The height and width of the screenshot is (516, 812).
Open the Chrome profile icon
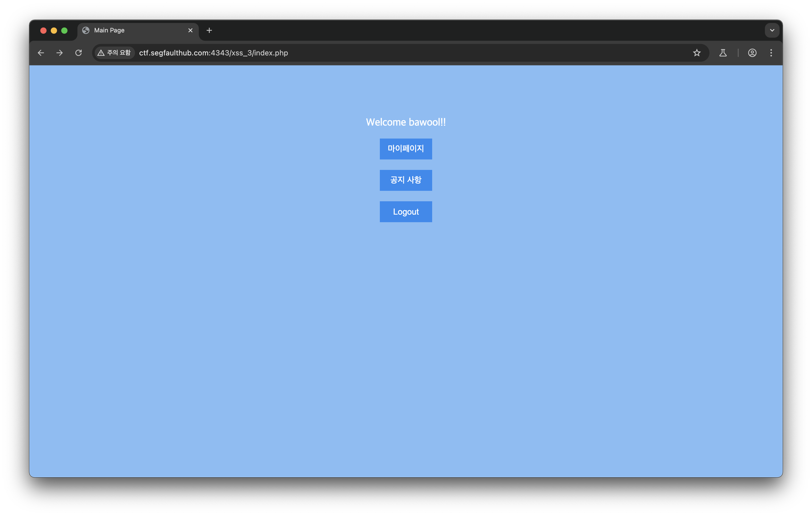(752, 53)
